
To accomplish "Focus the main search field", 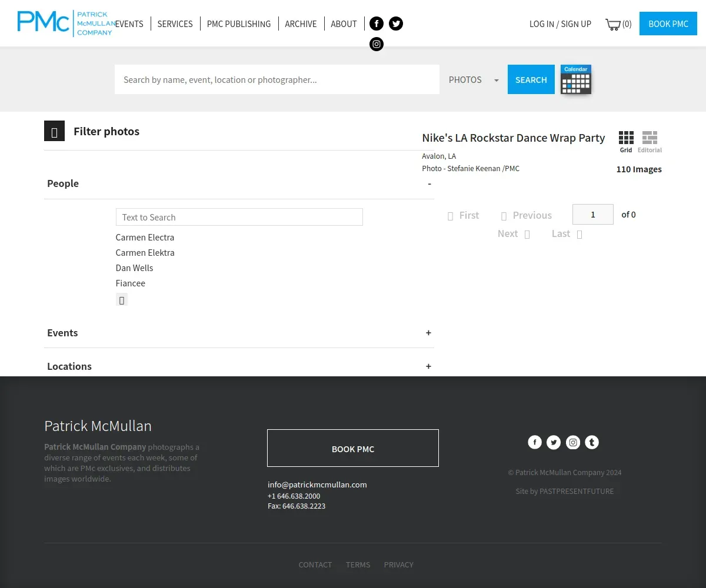I will [x=277, y=79].
